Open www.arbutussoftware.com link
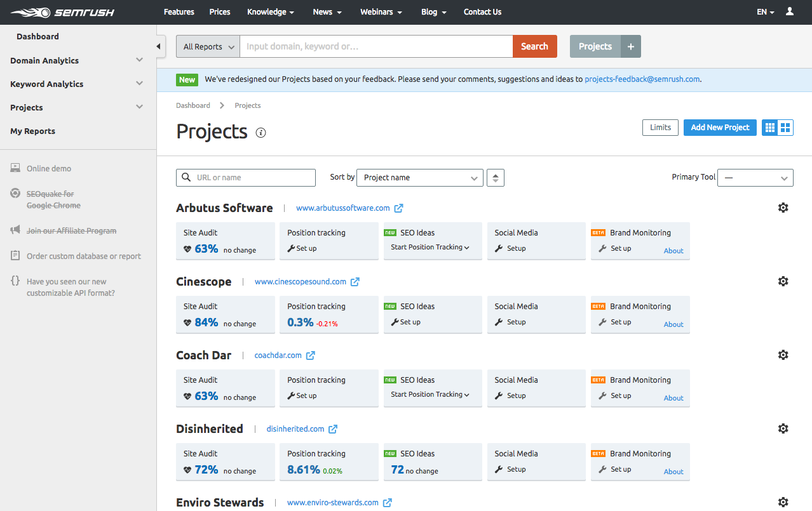This screenshot has width=812, height=511. [343, 208]
